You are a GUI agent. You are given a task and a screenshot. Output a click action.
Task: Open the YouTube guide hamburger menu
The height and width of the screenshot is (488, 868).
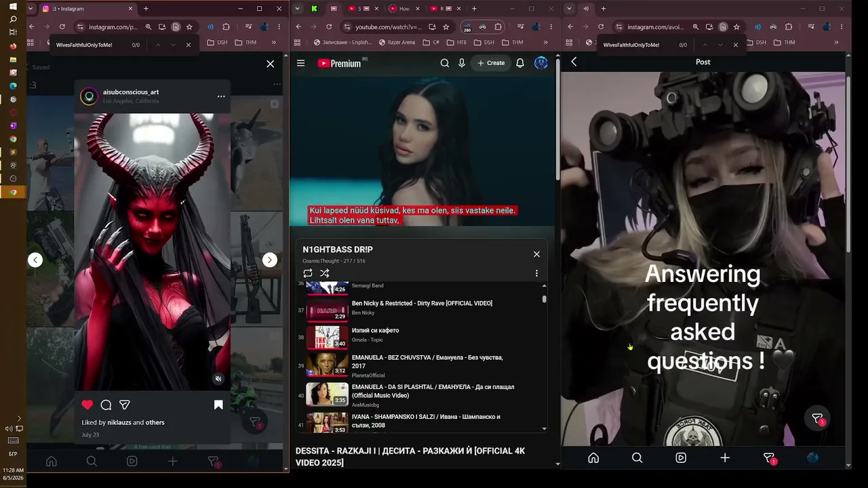(301, 63)
